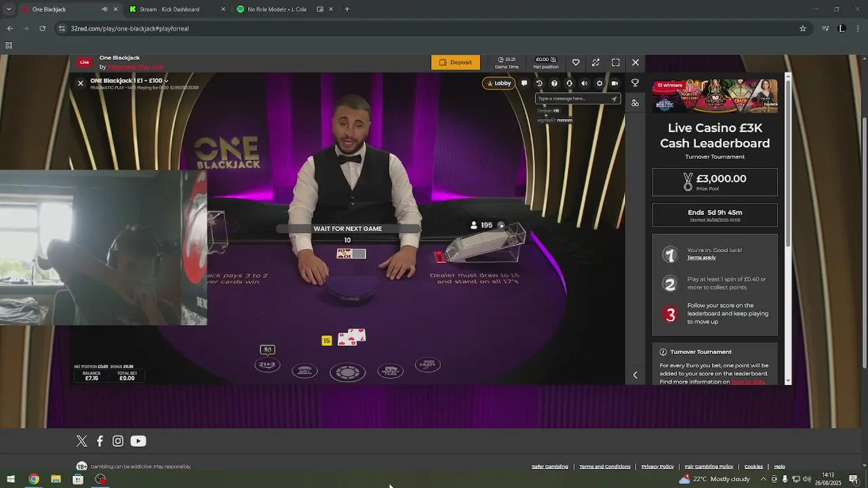Screen dimensions: 868x488
Task: Open the Help footer link
Action: point(780,466)
